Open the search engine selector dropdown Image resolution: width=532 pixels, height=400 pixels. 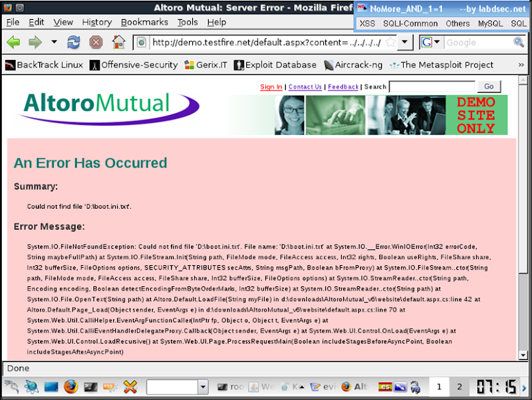(x=430, y=43)
